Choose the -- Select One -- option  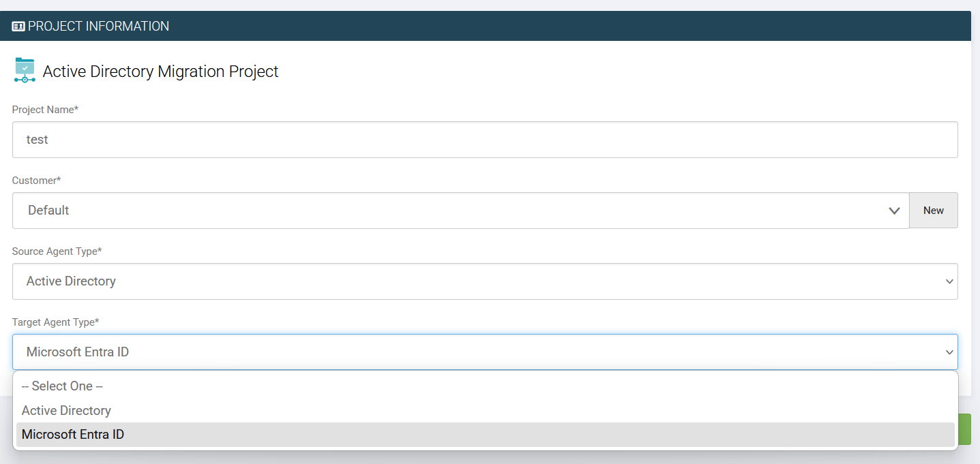pos(62,386)
